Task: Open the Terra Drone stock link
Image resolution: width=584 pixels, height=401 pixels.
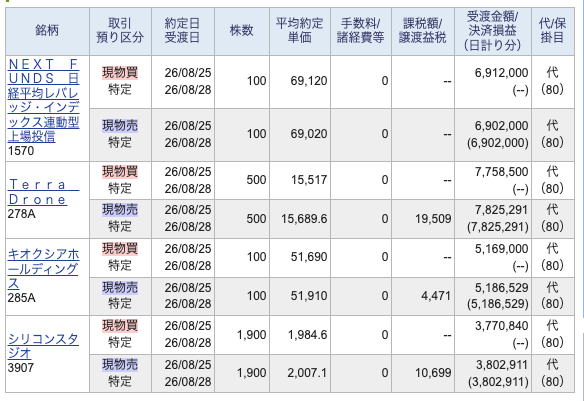Action: click(44, 192)
